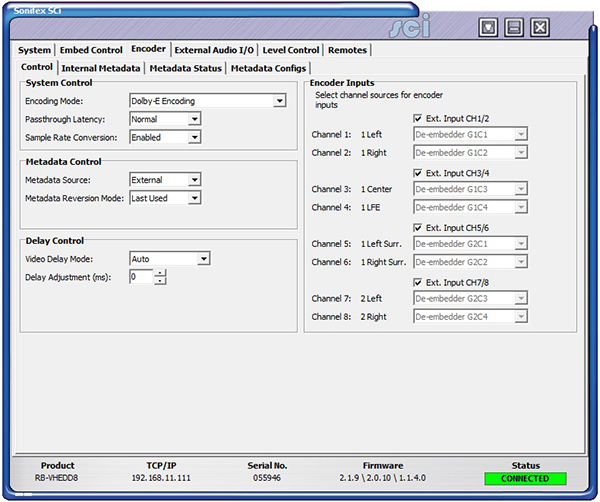Viewport: 600px width, 502px height.
Task: Disable Ext. Input CH5/6 checkbox
Action: [418, 228]
